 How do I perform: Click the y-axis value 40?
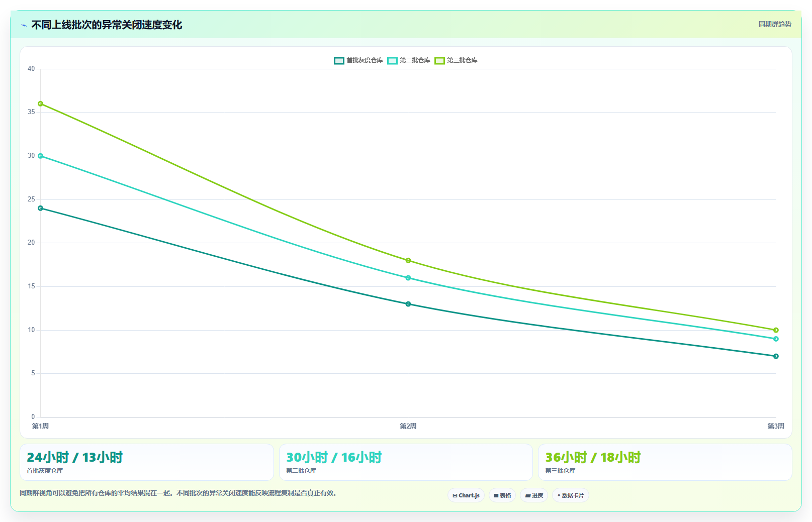point(31,69)
